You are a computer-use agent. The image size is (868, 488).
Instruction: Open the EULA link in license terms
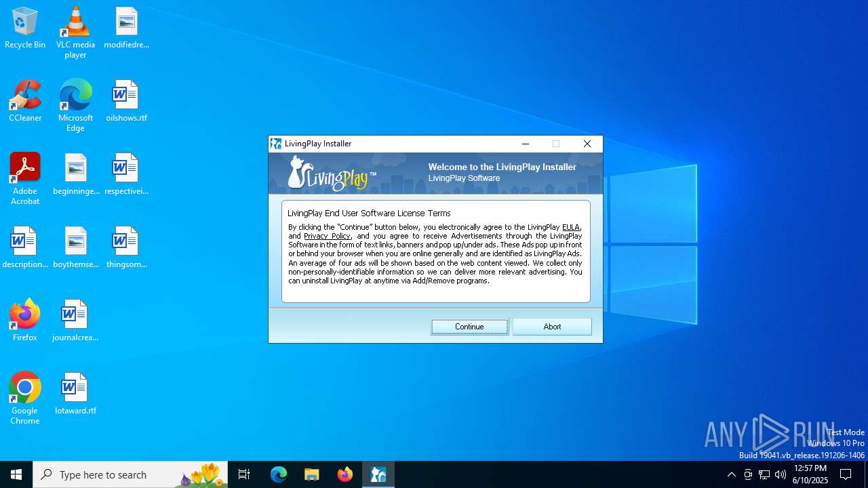(571, 227)
